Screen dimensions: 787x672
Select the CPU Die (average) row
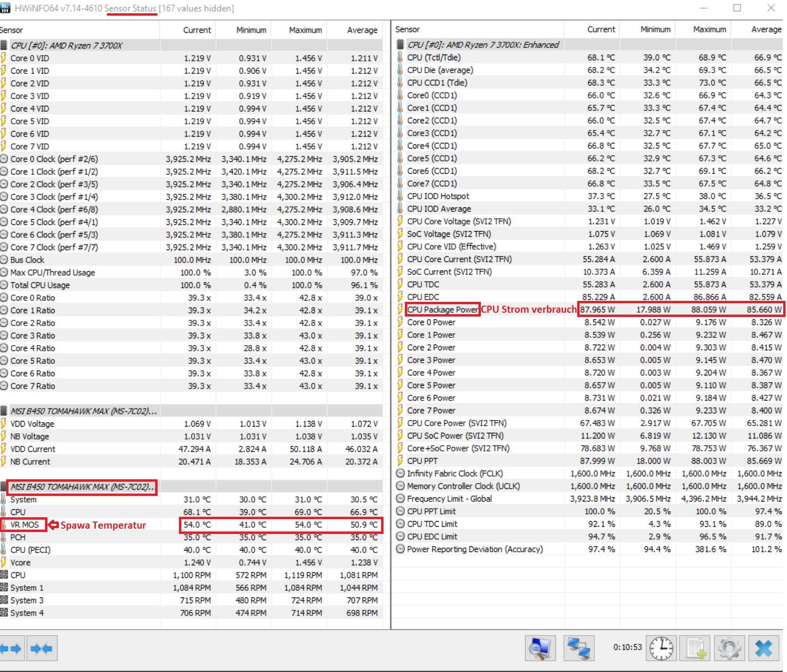[x=587, y=70]
